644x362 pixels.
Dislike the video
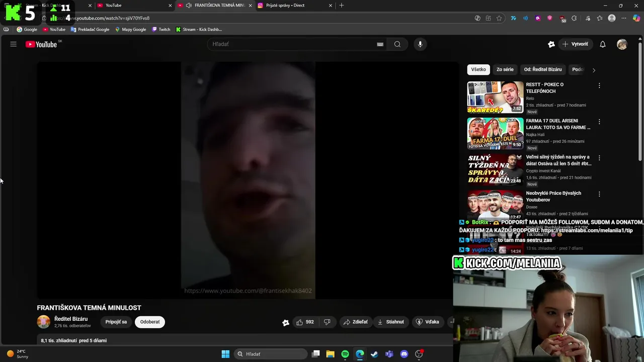327,322
